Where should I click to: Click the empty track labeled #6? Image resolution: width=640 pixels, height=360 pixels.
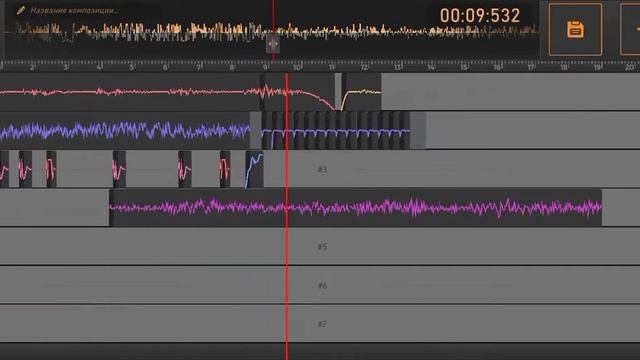pyautogui.click(x=320, y=285)
